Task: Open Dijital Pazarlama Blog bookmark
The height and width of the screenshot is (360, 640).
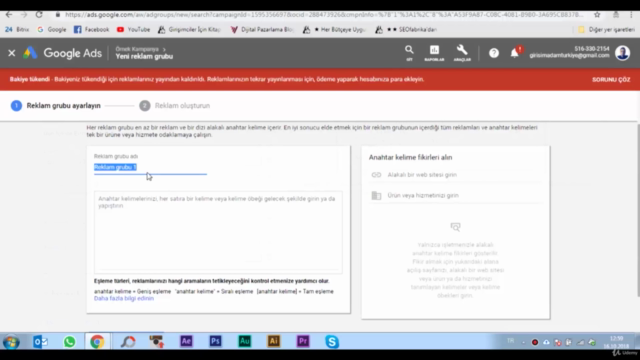Action: click(x=262, y=29)
